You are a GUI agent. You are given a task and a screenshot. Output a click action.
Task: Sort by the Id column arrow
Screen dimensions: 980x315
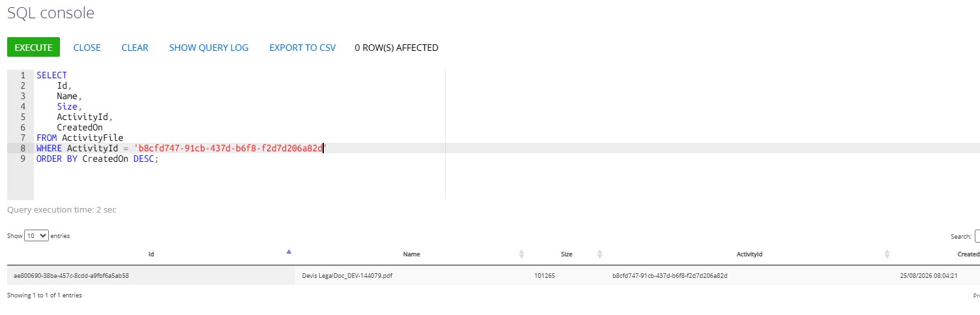[289, 252]
